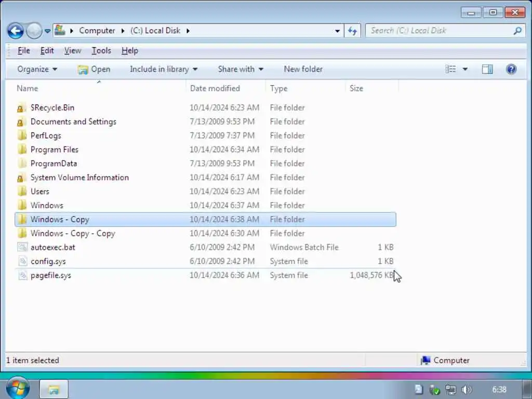Select the Program Files folder icon
Screen dimensions: 532x399
point(22,150)
